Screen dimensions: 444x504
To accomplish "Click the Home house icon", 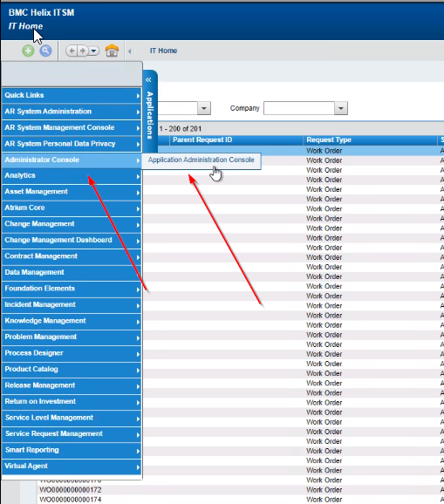I will (112, 51).
